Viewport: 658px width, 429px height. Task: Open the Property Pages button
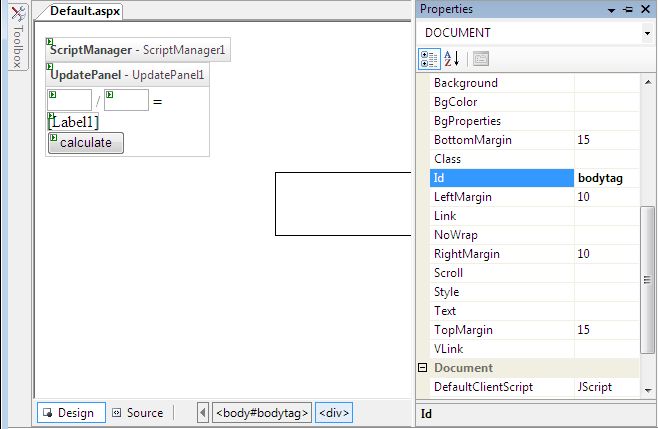point(481,59)
